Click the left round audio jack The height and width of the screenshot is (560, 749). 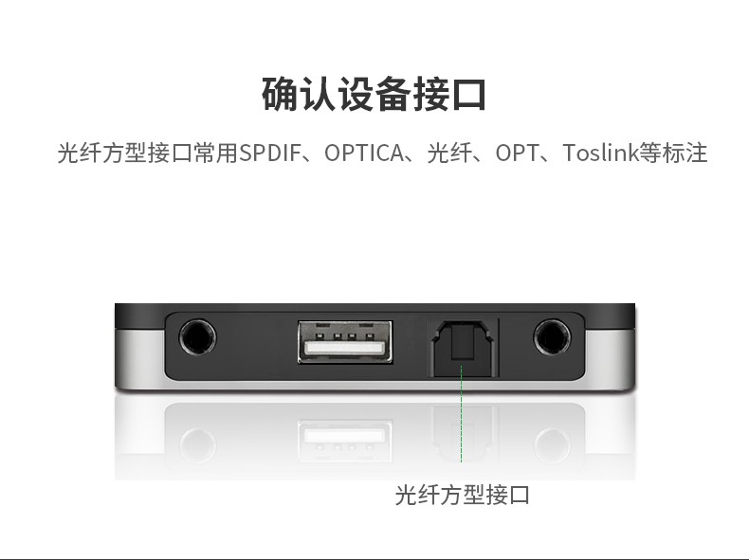[197, 337]
